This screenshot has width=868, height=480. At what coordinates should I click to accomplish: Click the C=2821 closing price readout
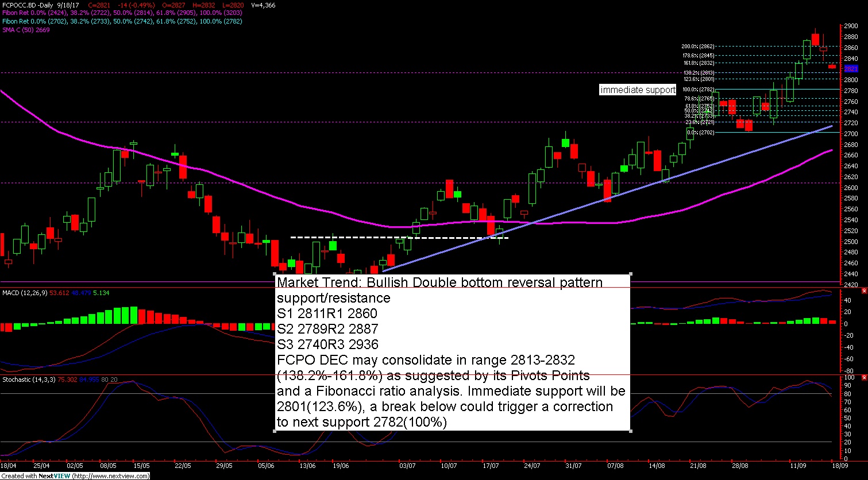(99, 4)
